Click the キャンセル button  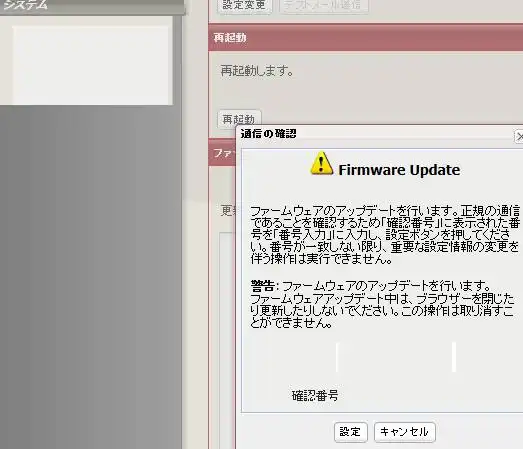[404, 432]
